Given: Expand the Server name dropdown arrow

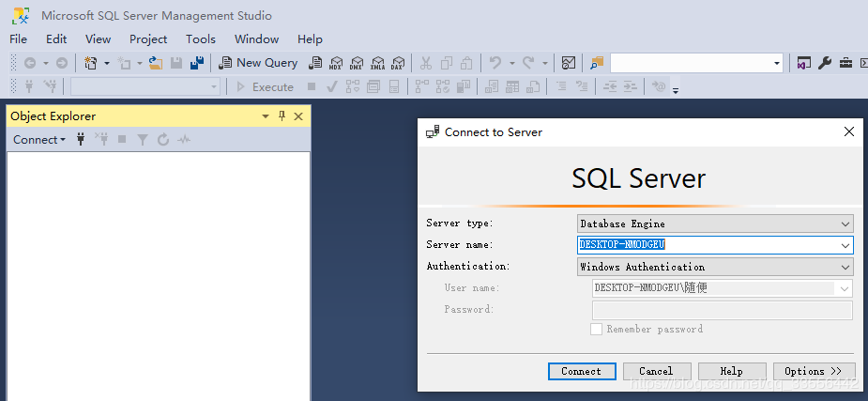Looking at the screenshot, I should tap(845, 245).
